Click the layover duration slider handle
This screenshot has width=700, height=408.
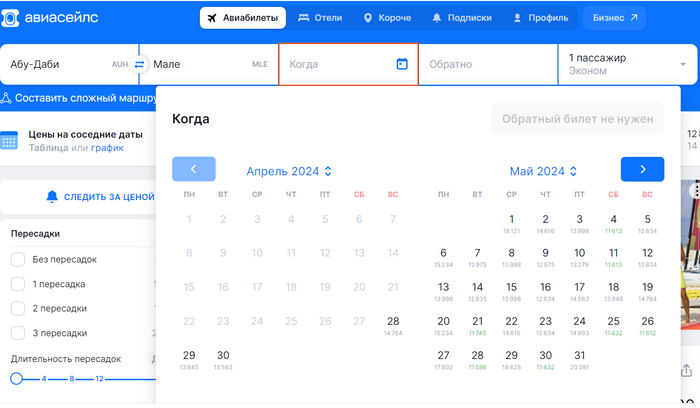pyautogui.click(x=16, y=379)
